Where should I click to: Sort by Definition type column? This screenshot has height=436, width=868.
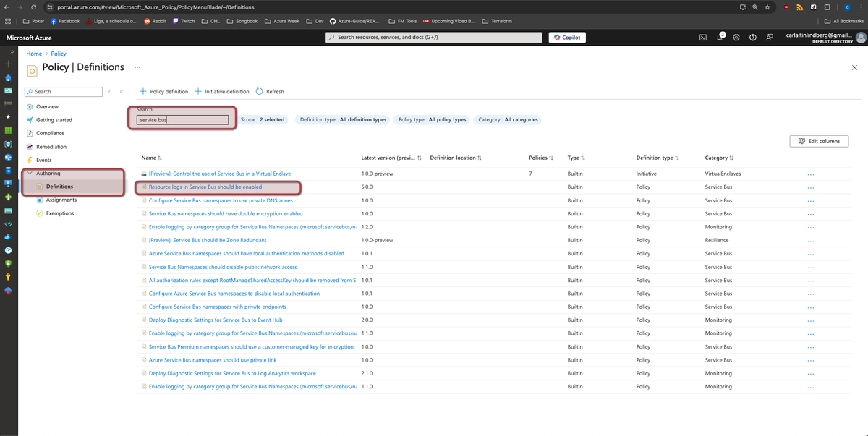coord(658,158)
